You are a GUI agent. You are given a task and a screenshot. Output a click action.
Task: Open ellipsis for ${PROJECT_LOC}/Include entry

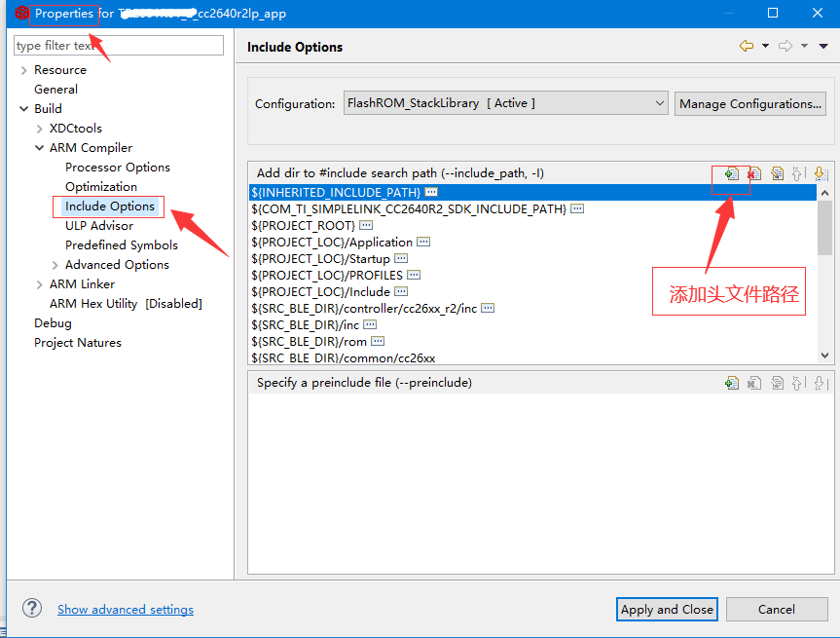coord(401,291)
